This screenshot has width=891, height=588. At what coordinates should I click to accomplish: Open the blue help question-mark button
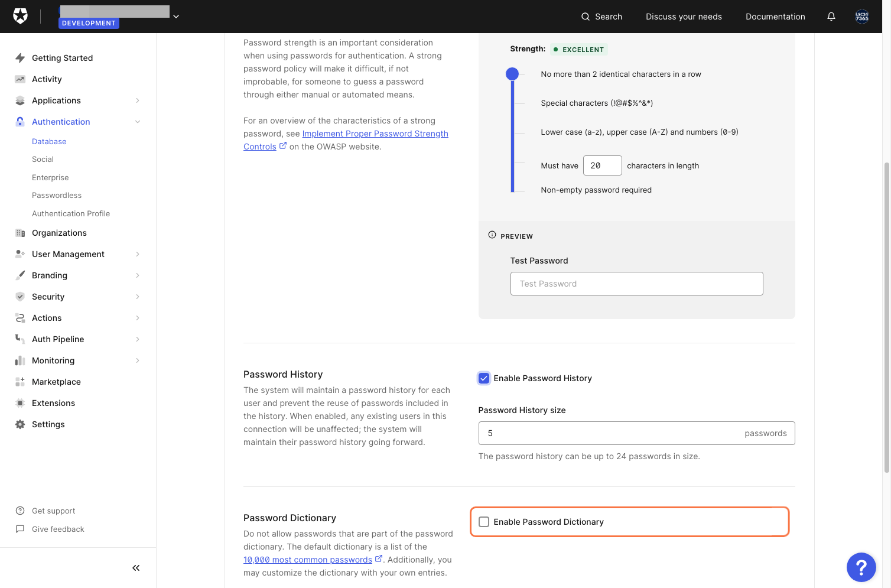(861, 567)
